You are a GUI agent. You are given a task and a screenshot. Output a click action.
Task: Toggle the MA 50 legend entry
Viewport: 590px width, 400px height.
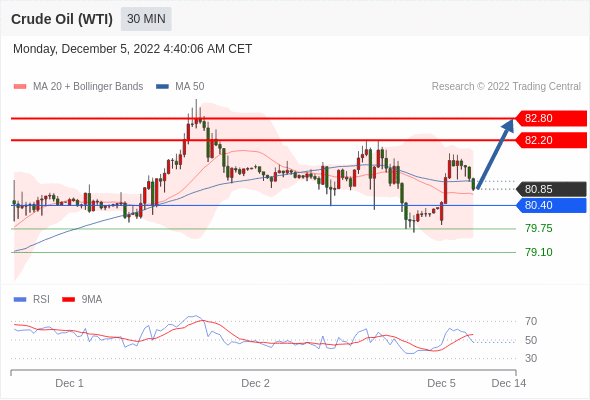[x=180, y=87]
